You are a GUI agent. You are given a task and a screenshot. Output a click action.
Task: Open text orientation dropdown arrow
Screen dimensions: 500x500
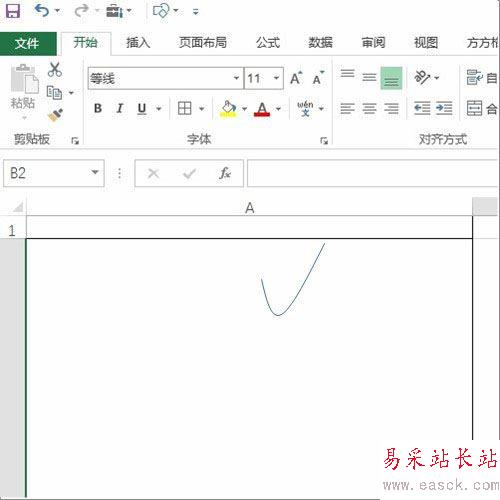coord(437,78)
